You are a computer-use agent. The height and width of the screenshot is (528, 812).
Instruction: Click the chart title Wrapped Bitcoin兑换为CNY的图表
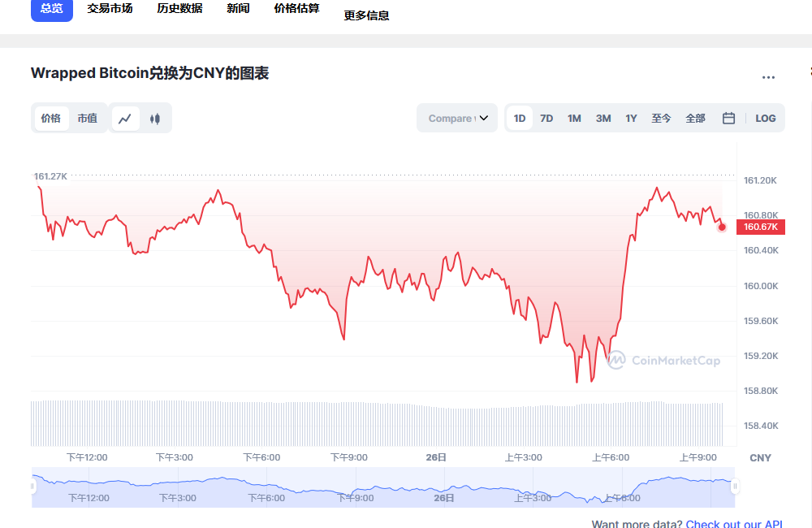pos(149,73)
